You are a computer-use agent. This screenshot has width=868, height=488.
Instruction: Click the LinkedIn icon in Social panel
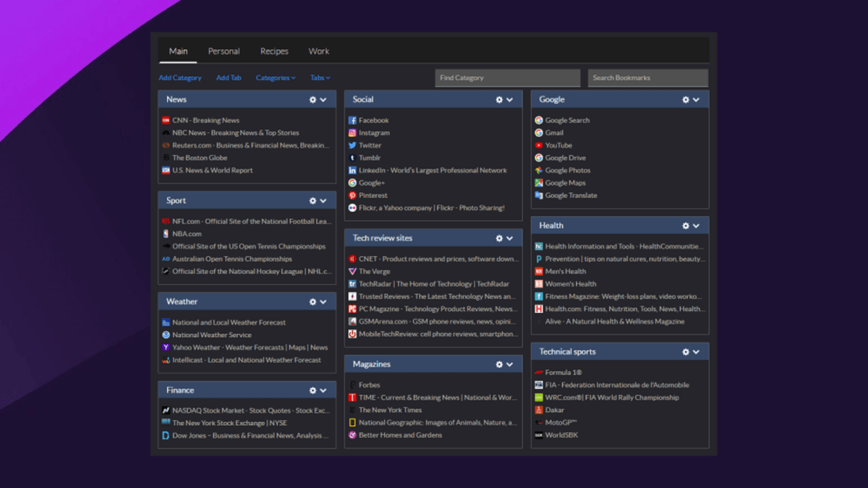pyautogui.click(x=354, y=170)
